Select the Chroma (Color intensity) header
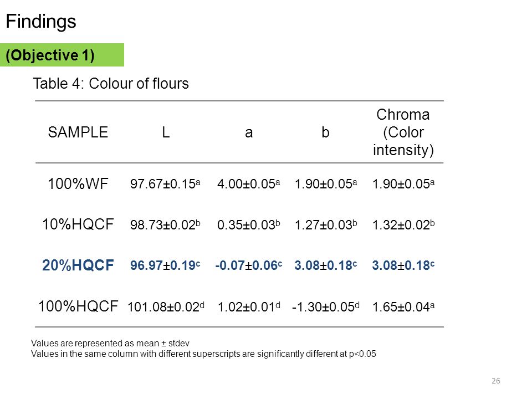This screenshot has height=399, width=532. click(403, 132)
